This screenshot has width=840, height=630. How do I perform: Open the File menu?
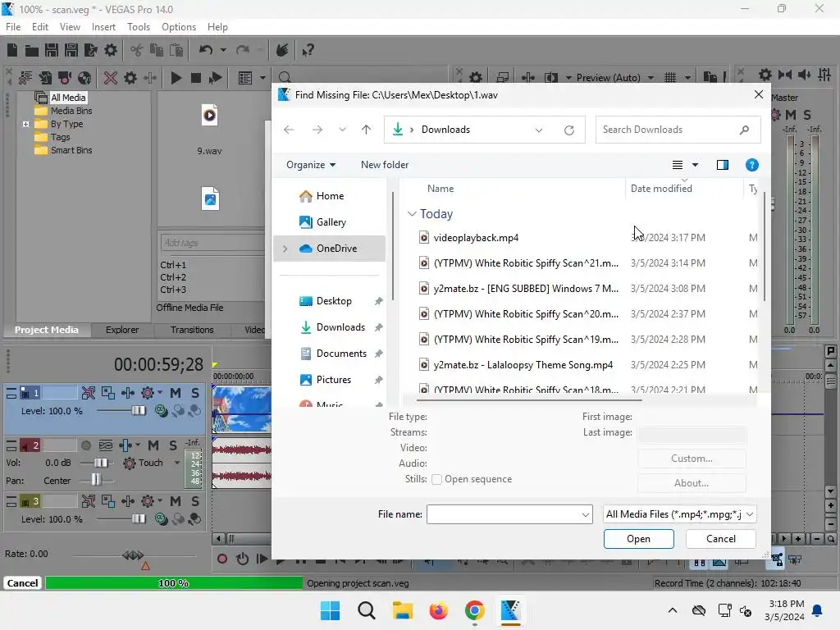pos(13,27)
